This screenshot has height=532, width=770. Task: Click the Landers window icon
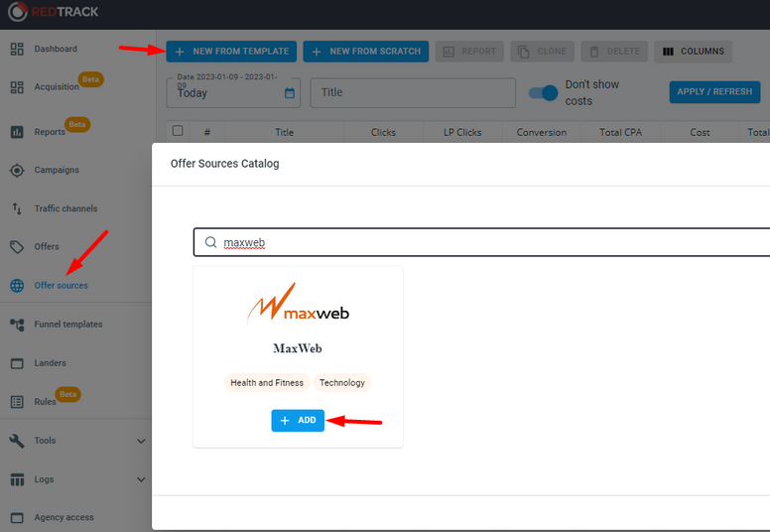pyautogui.click(x=17, y=363)
